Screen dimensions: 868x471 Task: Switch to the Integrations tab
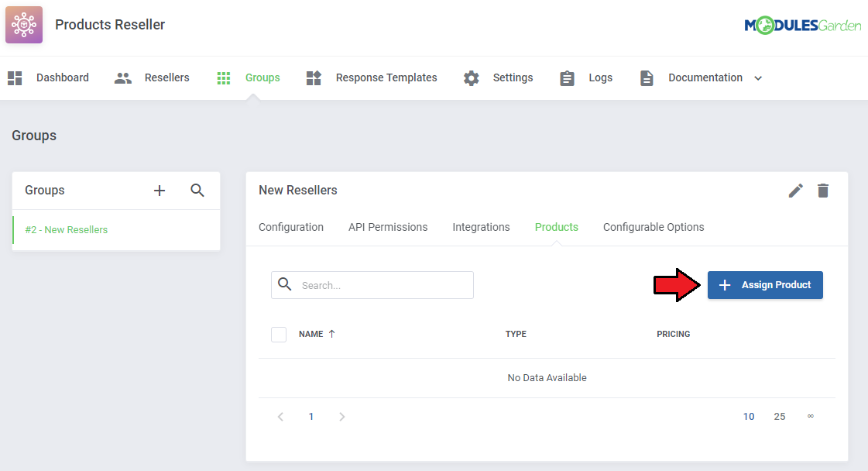[x=481, y=227]
